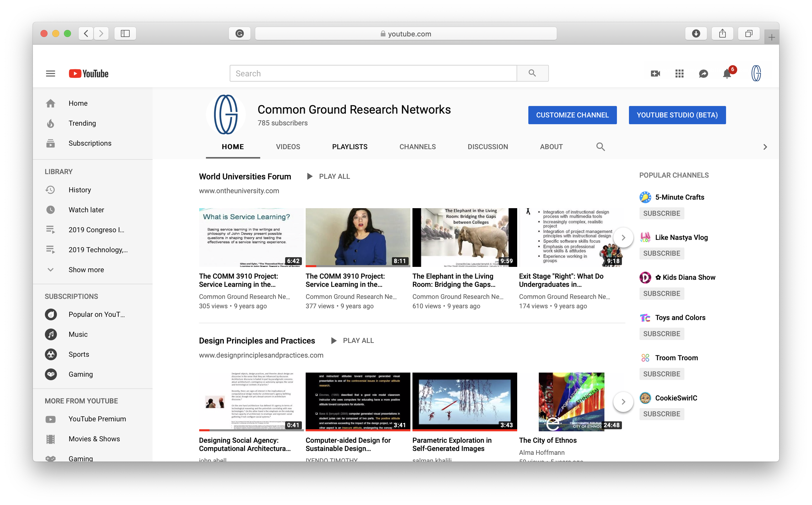Open Gaming under Subscriptions

(x=93, y=374)
